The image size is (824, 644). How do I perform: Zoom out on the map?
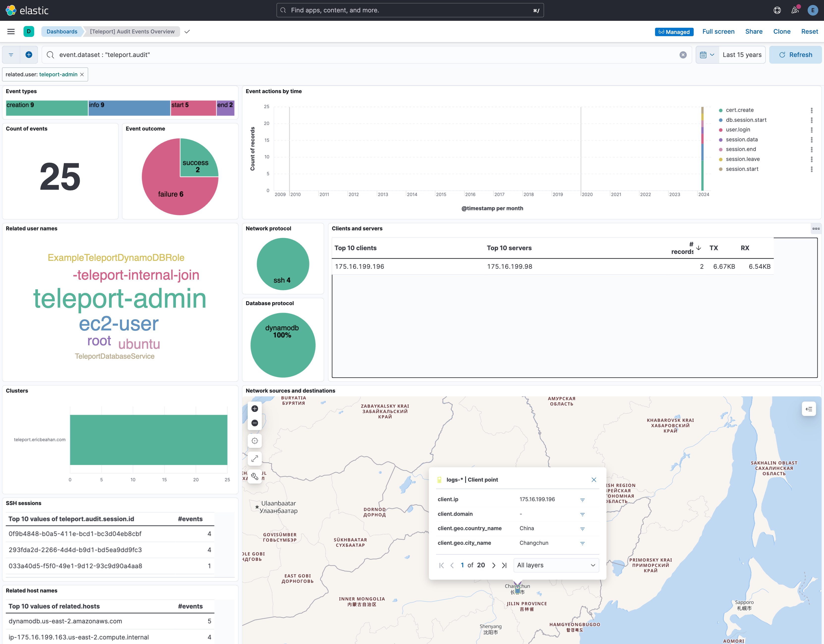(255, 423)
